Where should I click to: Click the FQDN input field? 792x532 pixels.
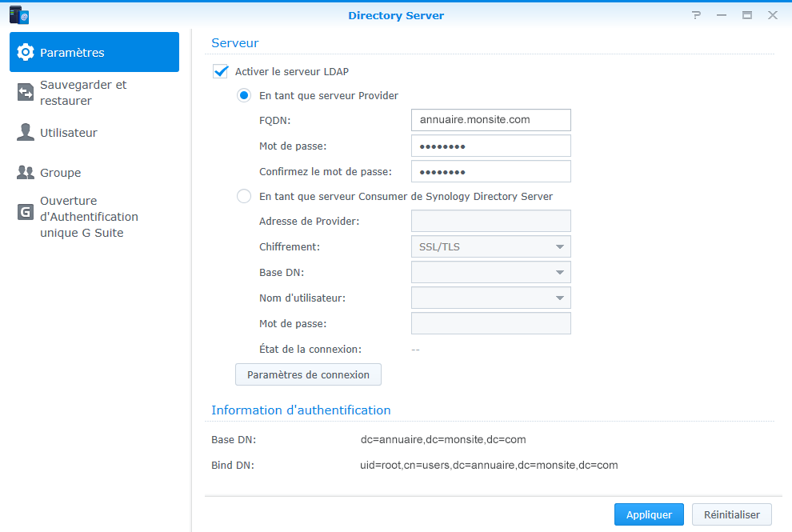pyautogui.click(x=491, y=120)
